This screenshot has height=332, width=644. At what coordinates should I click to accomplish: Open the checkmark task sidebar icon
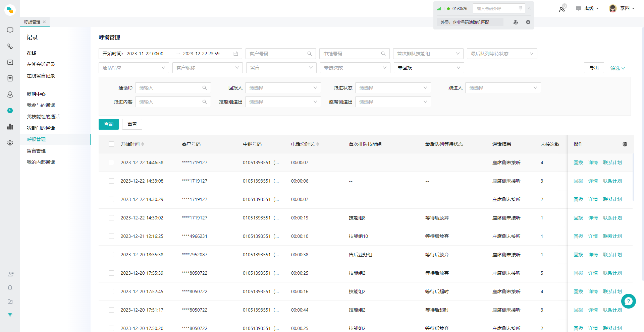(10, 62)
